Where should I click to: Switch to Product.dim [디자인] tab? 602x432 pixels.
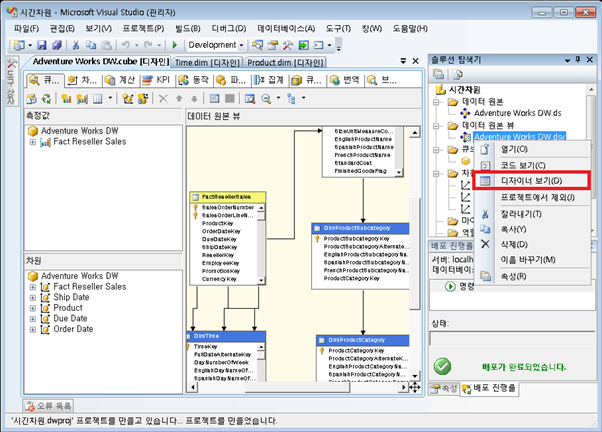point(285,63)
